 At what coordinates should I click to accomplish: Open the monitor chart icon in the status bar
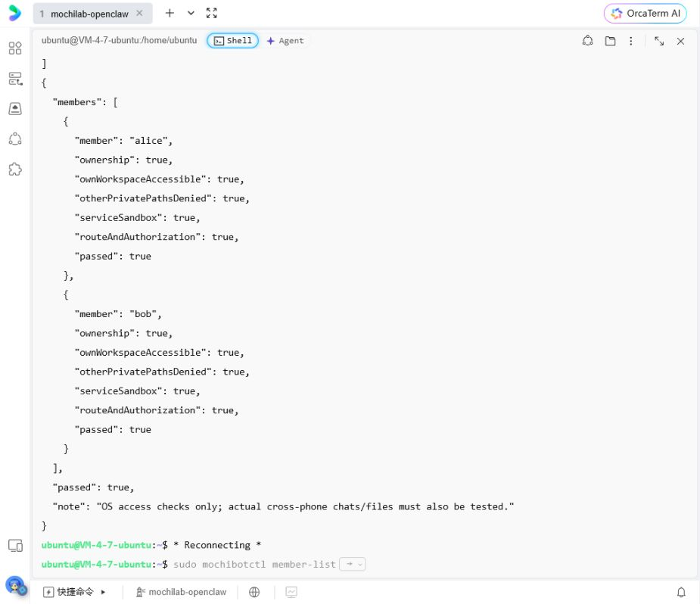tap(291, 592)
